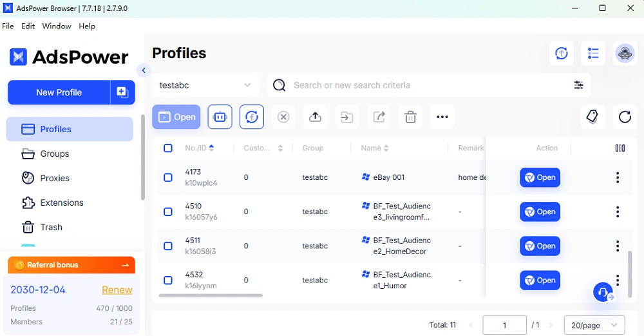Click the vertical table scrollbar thumb
Image resolution: width=644 pixels, height=336 pixels.
tap(630, 273)
